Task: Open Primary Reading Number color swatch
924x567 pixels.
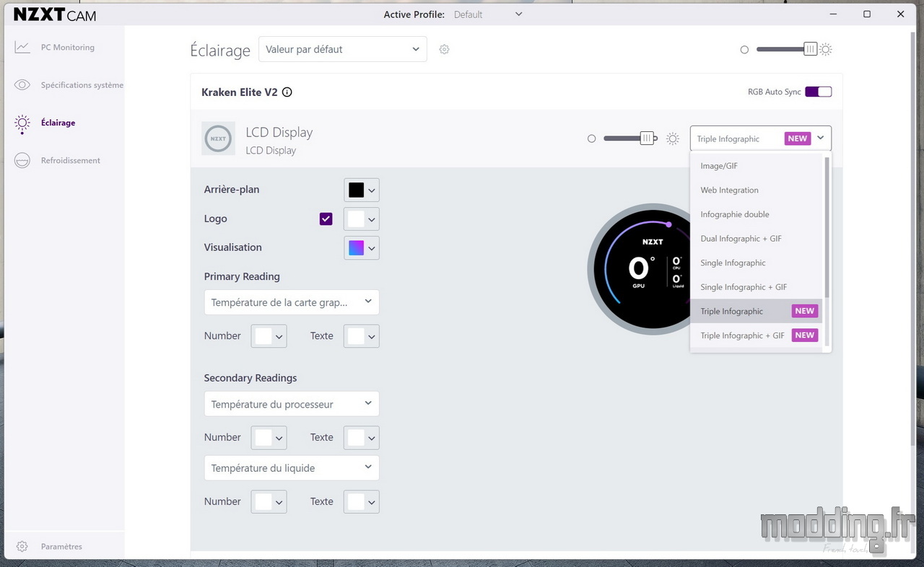Action: pos(269,336)
